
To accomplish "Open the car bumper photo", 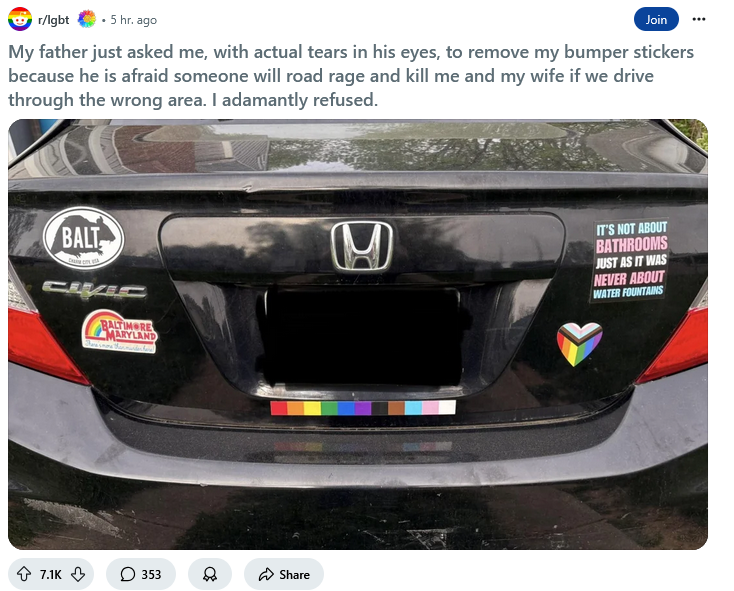I will coord(358,334).
